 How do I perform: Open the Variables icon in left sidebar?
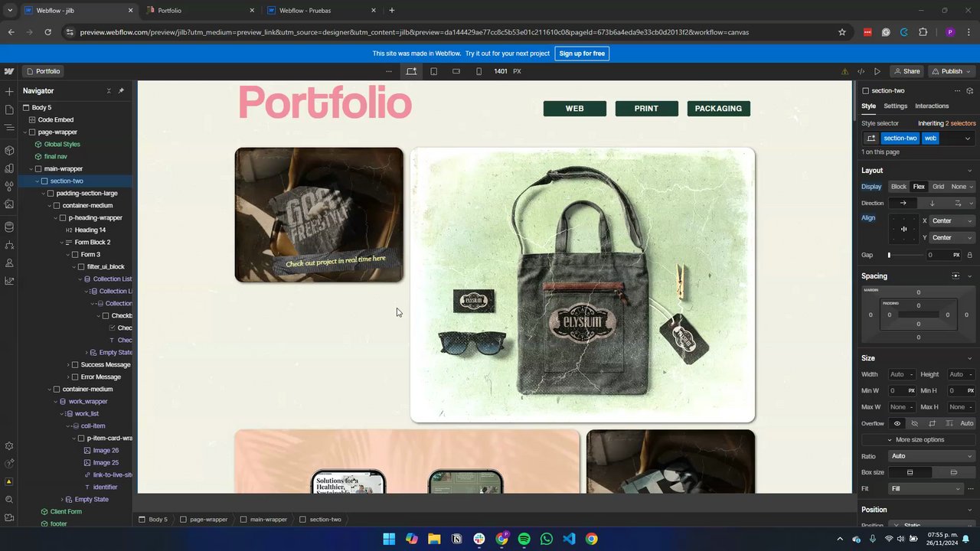point(9,168)
